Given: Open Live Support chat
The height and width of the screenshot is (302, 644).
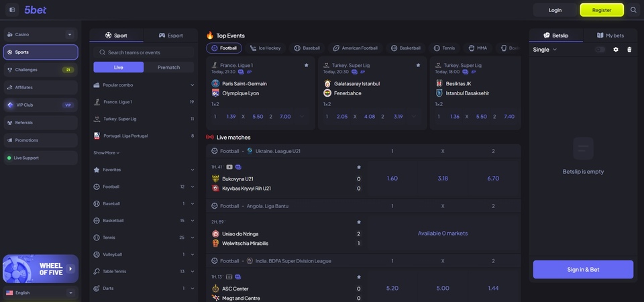Looking at the screenshot, I should pos(40,158).
